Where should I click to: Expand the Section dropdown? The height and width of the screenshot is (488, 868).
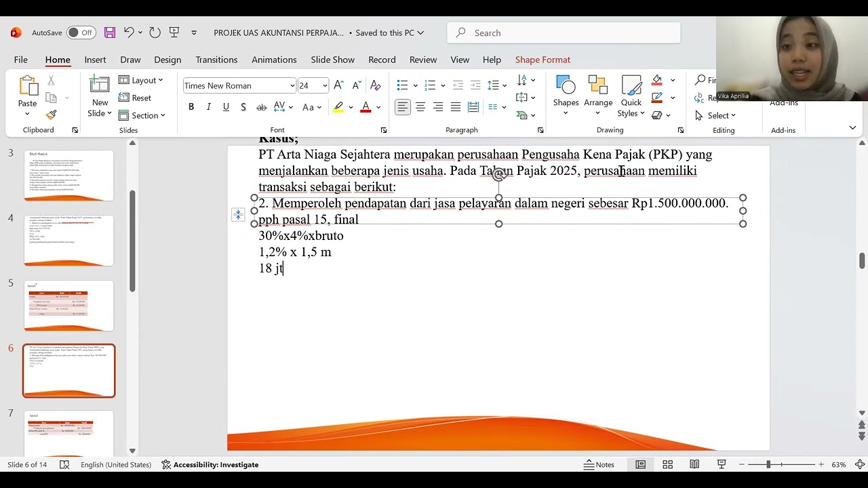(142, 115)
